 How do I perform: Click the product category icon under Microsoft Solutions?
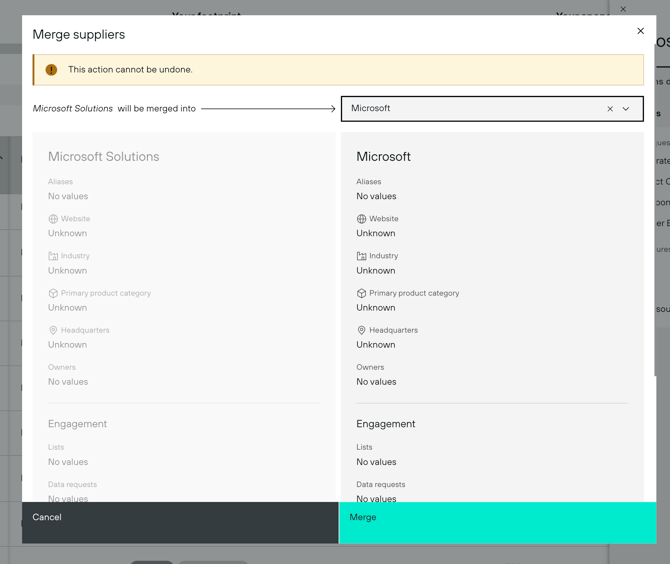coord(53,293)
